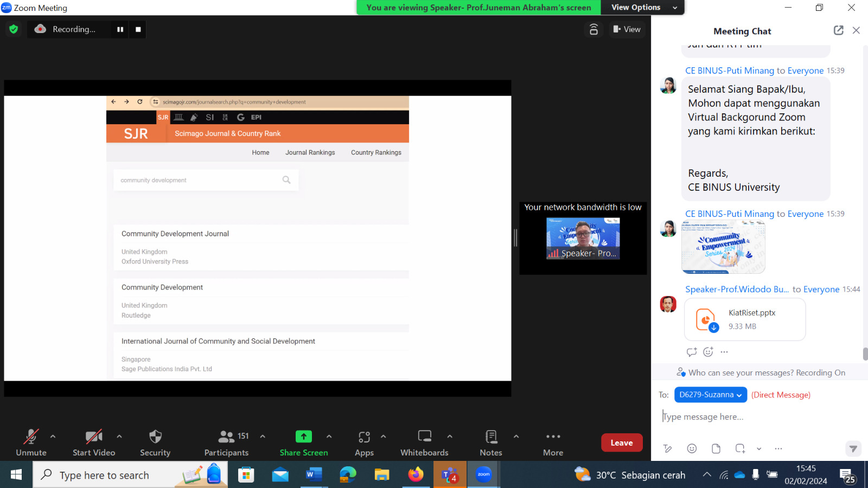Pop out the Meeting Chat panel

pyautogui.click(x=839, y=30)
